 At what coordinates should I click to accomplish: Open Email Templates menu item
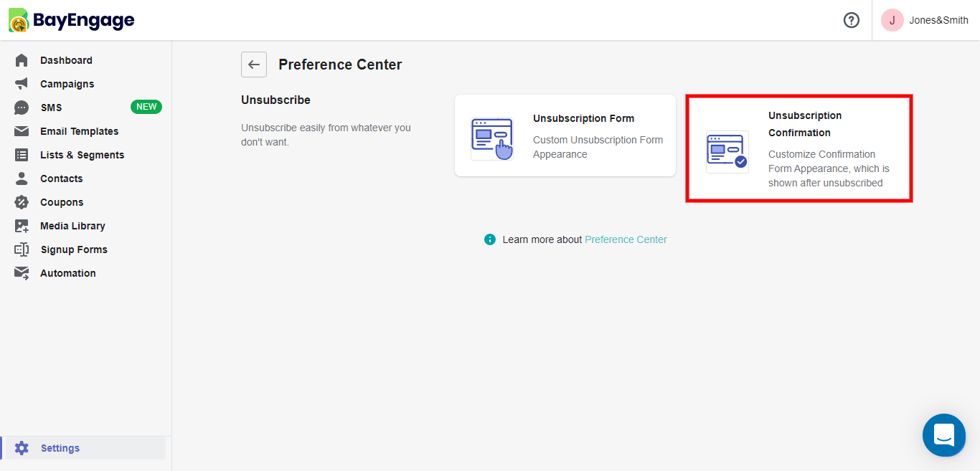79,131
